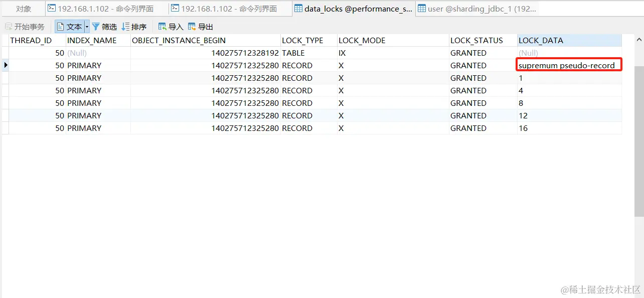The height and width of the screenshot is (298, 644).
Task: Click the LOCK_MODE column header
Action: 393,40
